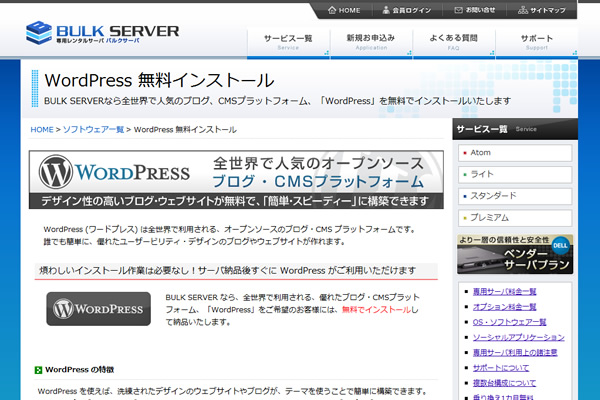
Task: Go to the サポート navigation tab
Action: (536, 41)
